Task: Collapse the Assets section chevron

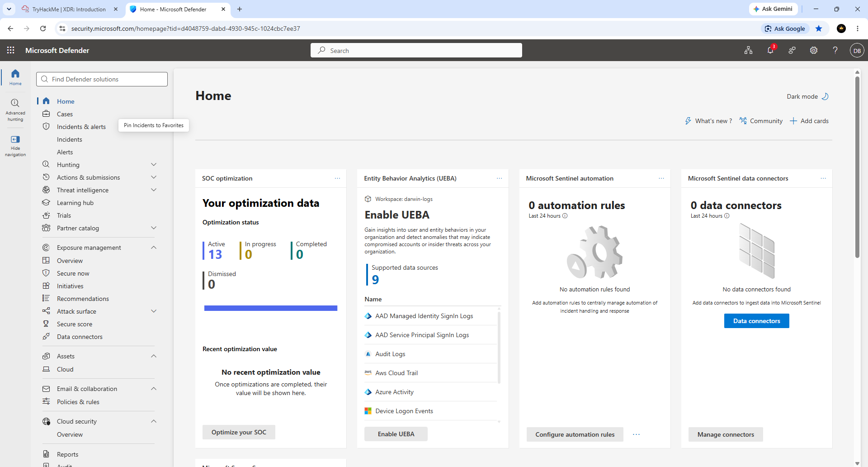Action: click(154, 356)
